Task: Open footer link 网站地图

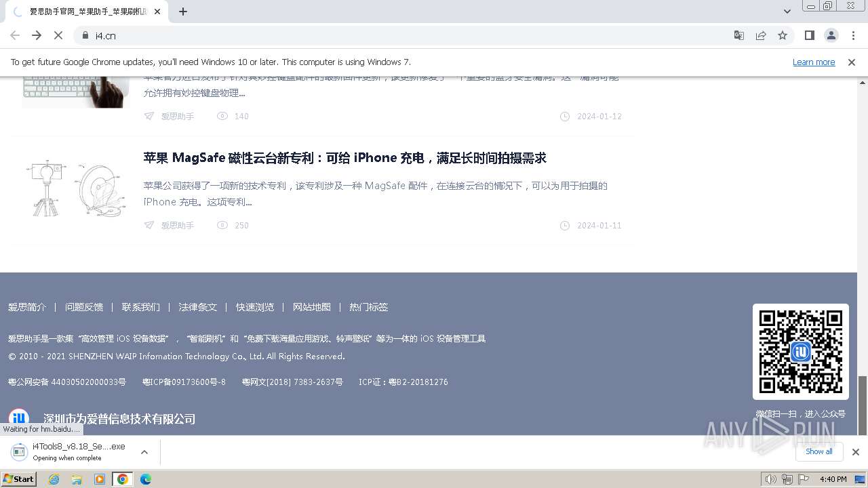Action: (x=312, y=307)
